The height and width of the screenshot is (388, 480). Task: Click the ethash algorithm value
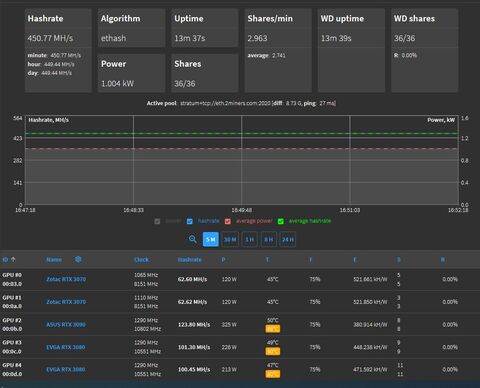(x=114, y=38)
